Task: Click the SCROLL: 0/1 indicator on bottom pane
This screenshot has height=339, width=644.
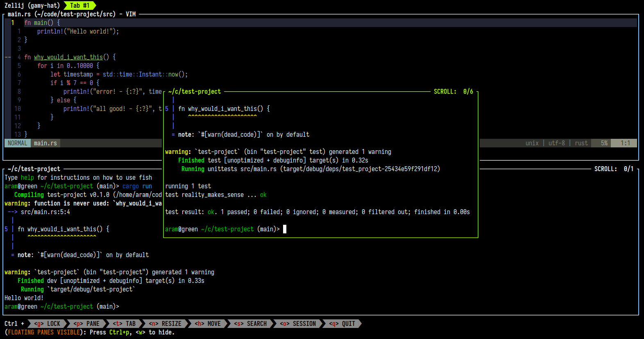Action: click(x=614, y=169)
